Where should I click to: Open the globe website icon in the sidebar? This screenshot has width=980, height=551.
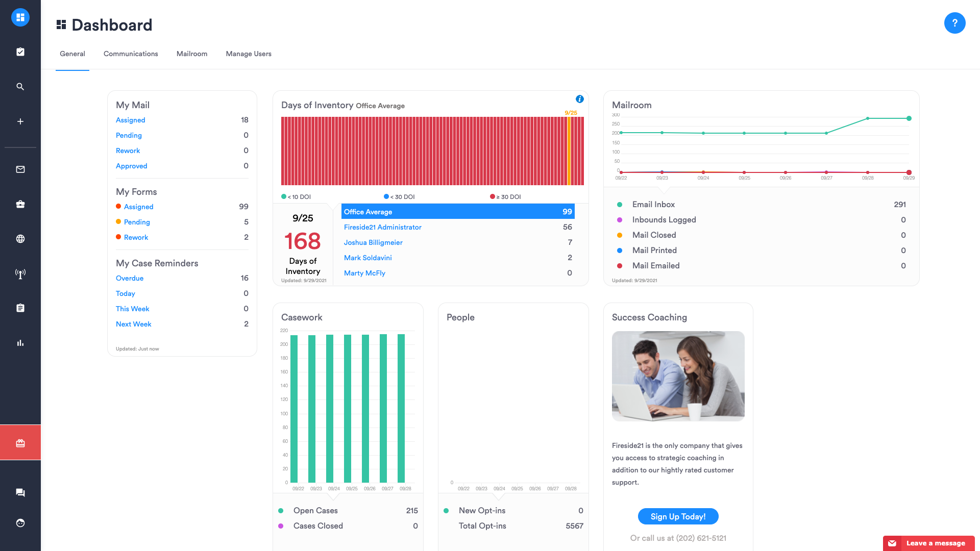pos(20,238)
